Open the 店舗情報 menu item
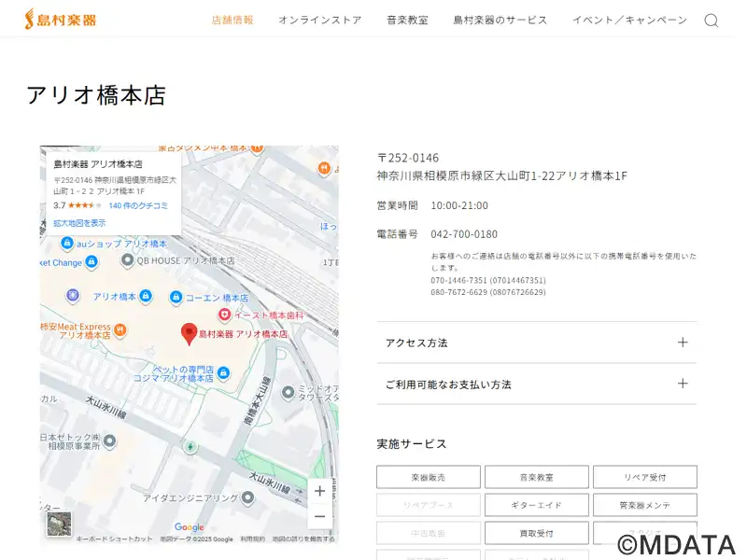747x560 pixels. pos(233,20)
